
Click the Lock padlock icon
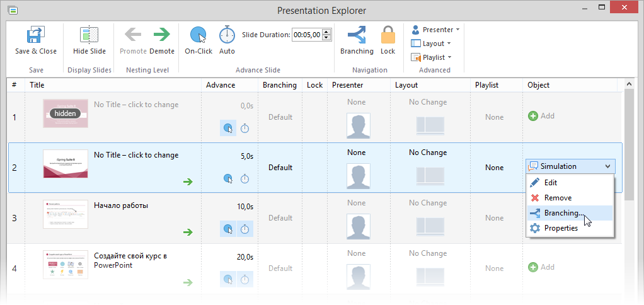point(388,35)
